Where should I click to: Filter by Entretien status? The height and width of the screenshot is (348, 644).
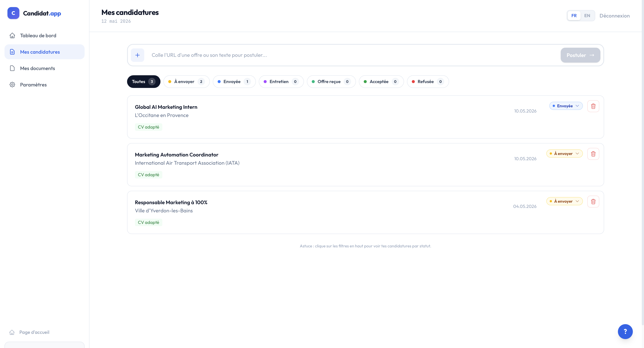coord(281,81)
